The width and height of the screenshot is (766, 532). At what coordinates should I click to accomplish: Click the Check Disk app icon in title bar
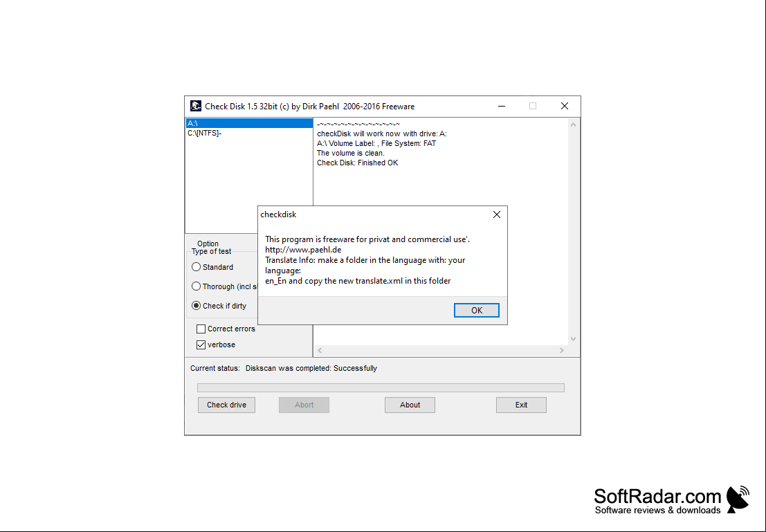click(196, 106)
